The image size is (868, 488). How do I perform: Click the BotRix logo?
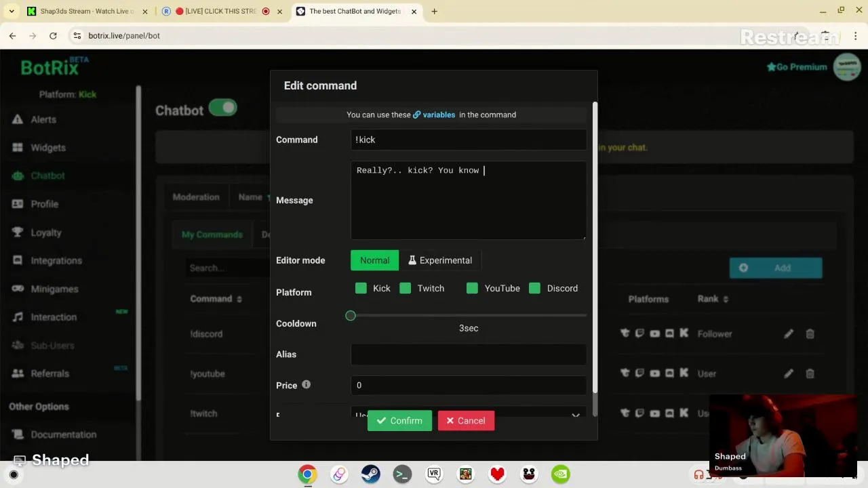point(55,67)
